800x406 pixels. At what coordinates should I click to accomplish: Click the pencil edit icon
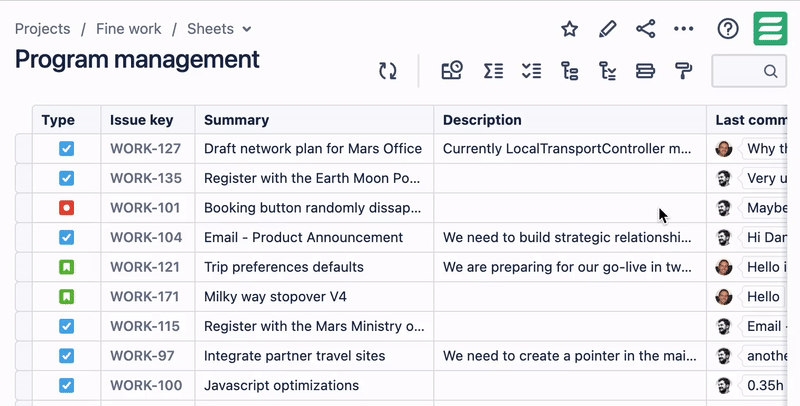coord(607,29)
